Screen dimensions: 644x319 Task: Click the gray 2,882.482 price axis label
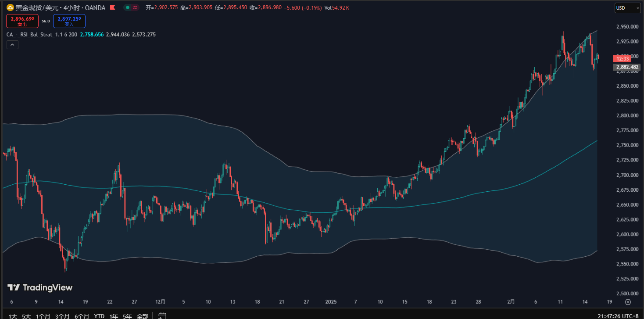pyautogui.click(x=627, y=67)
